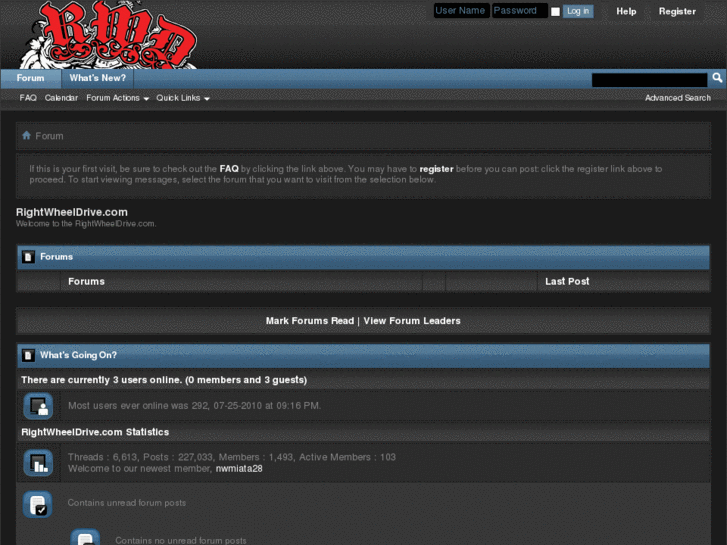Click the users online icon
The image size is (727, 545).
(38, 406)
